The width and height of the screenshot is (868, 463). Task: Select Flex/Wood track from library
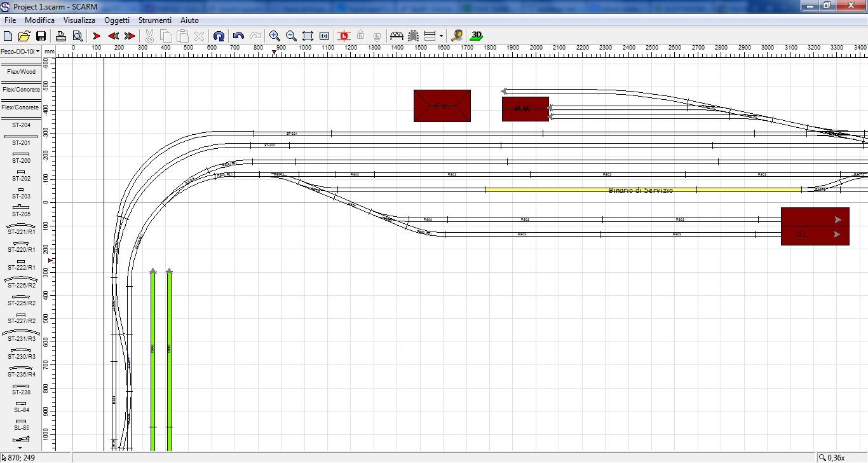click(21, 69)
